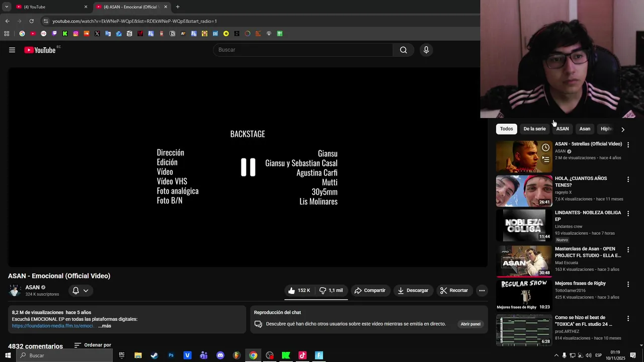Click the browser address bar URL
This screenshot has height=362, width=644.
click(x=135, y=21)
